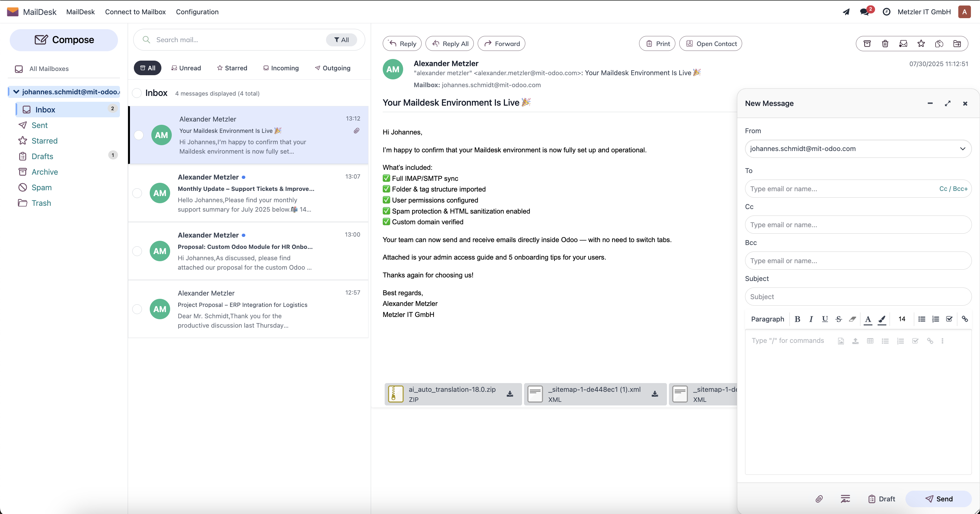The image size is (980, 514).
Task: Download _sitemap-1-de448ec1 (1).xml attachment
Action: (655, 394)
